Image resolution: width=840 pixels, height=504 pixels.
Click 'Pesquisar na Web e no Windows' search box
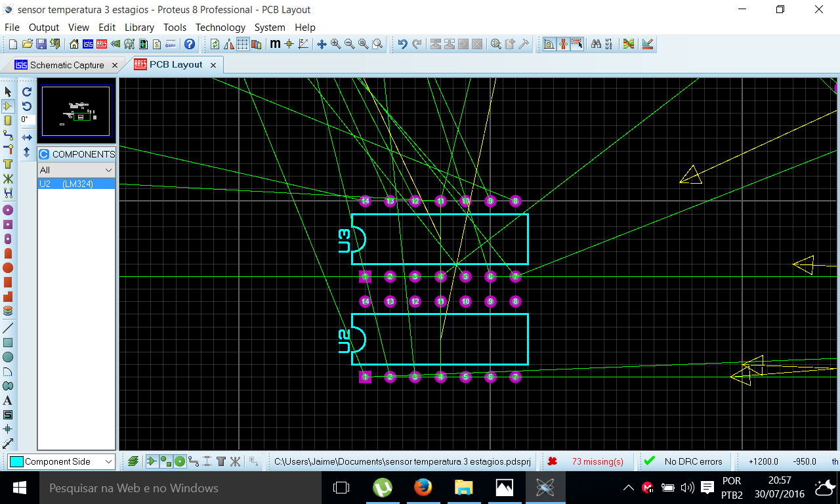pos(180,488)
